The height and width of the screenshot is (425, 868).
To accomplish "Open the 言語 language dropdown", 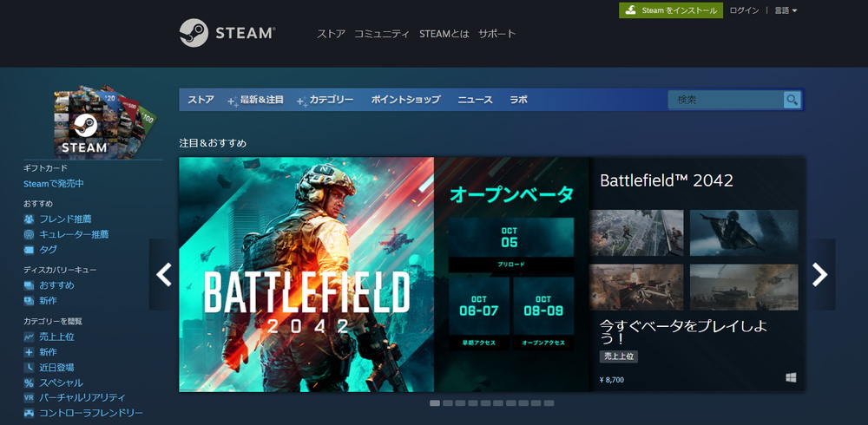I will coord(786,10).
